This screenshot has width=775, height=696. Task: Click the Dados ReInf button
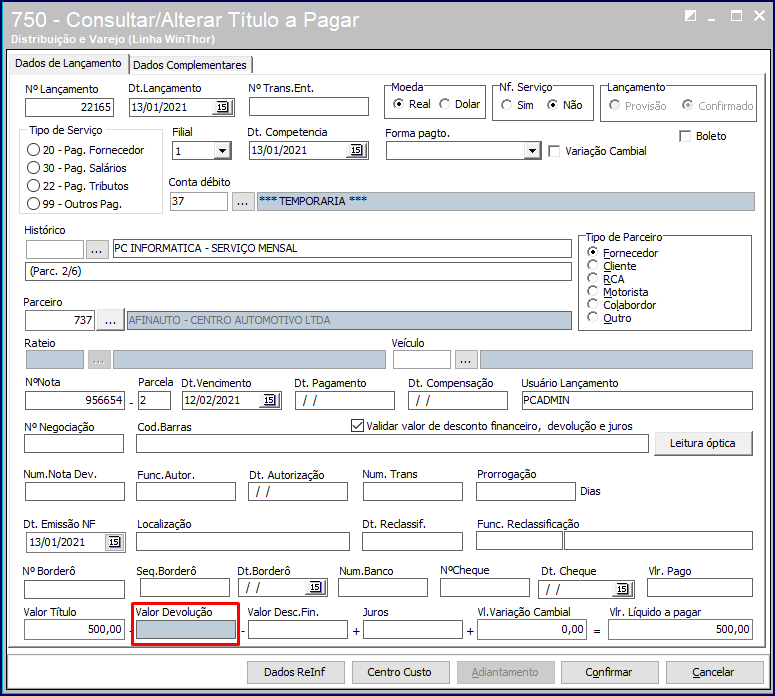(295, 672)
